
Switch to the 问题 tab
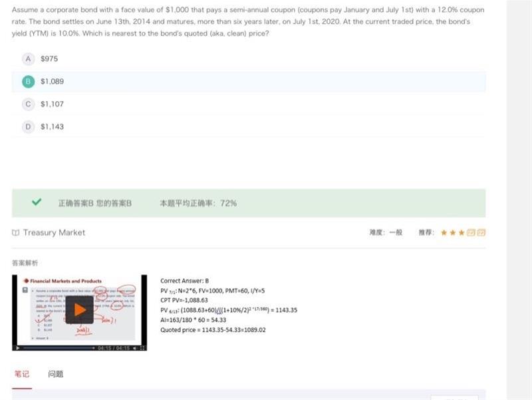click(x=55, y=374)
